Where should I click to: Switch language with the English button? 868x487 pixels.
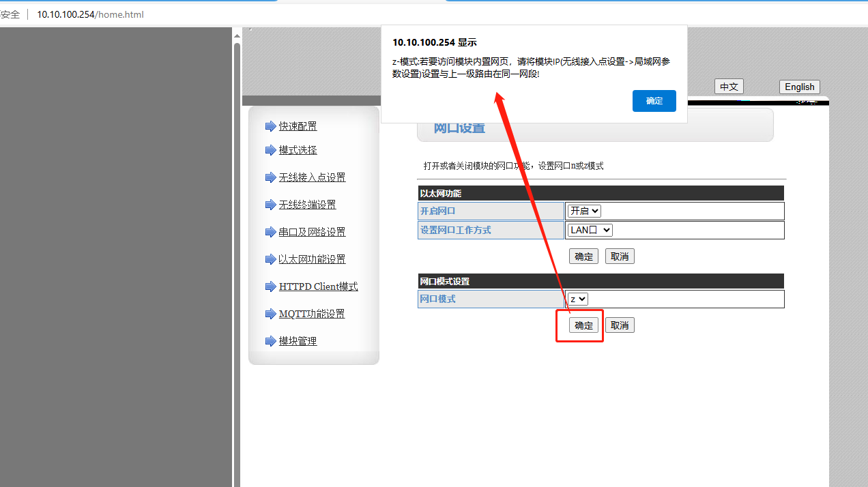799,87
